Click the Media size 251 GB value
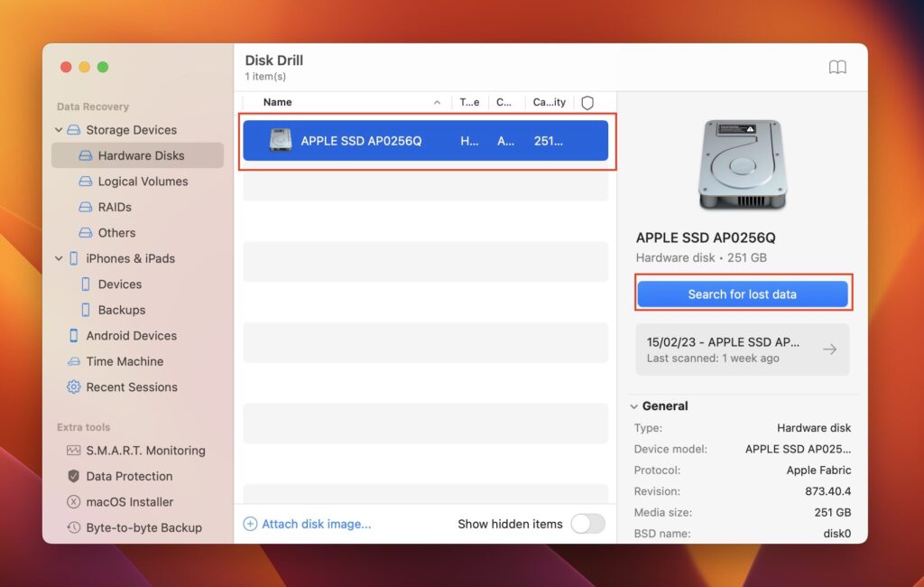The height and width of the screenshot is (587, 924). [x=833, y=513]
